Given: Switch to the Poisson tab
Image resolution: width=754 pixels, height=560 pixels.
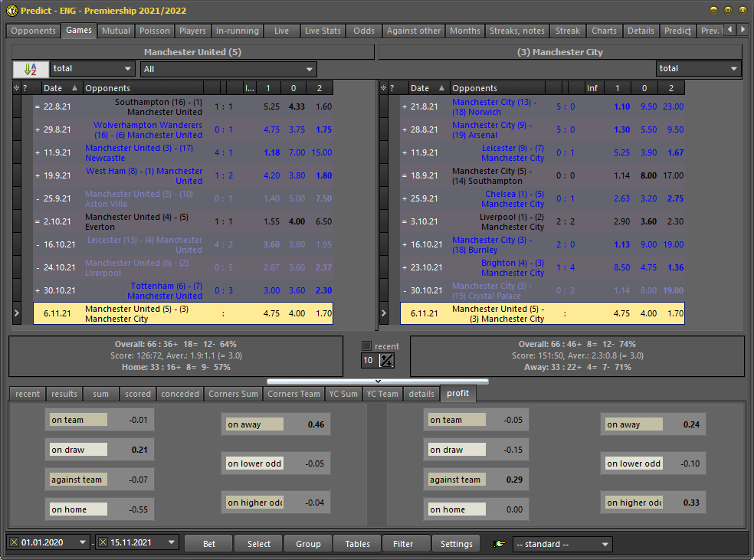Looking at the screenshot, I should pyautogui.click(x=154, y=31).
